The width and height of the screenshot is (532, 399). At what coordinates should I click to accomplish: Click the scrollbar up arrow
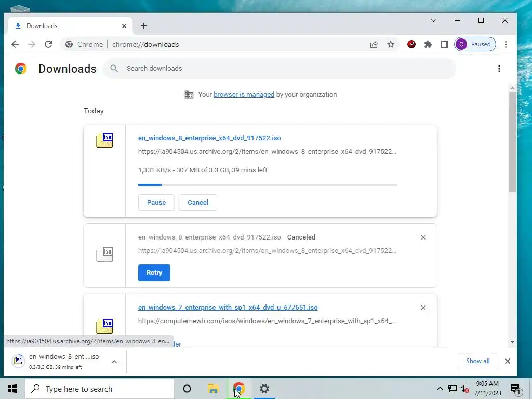[512, 88]
